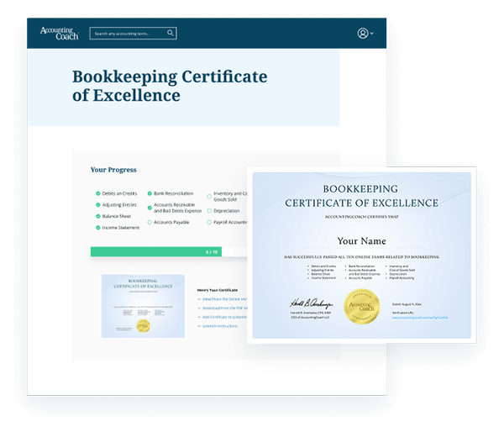Click the 'Your Progress' heading

pyautogui.click(x=113, y=170)
